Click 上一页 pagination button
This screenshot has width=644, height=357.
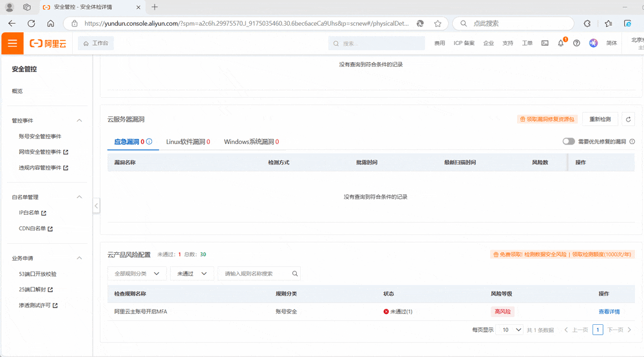pyautogui.click(x=576, y=330)
